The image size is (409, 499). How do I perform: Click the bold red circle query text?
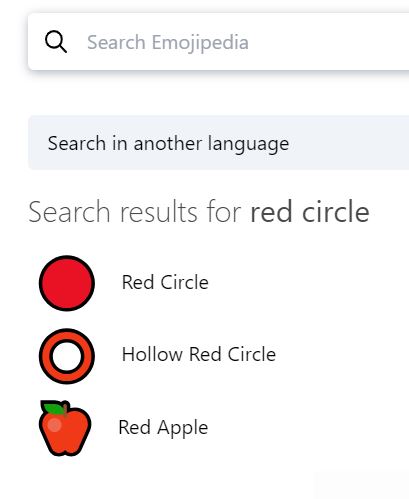[310, 212]
